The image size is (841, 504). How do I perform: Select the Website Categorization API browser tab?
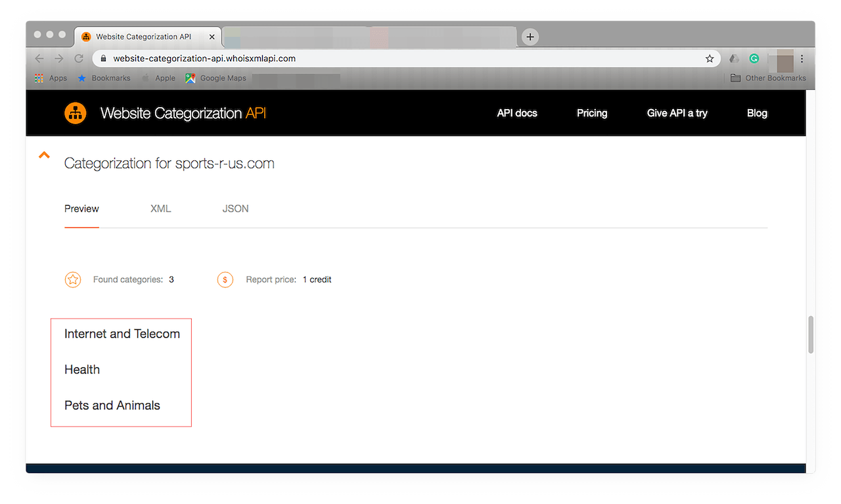pyautogui.click(x=148, y=37)
